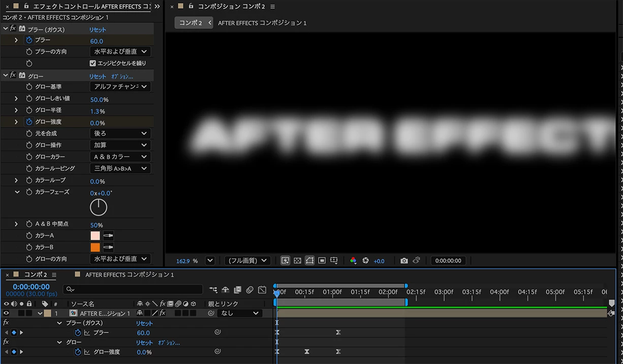Hide layer 1 with the eye toggle
Screen dimensions: 623x364
(x=6, y=313)
